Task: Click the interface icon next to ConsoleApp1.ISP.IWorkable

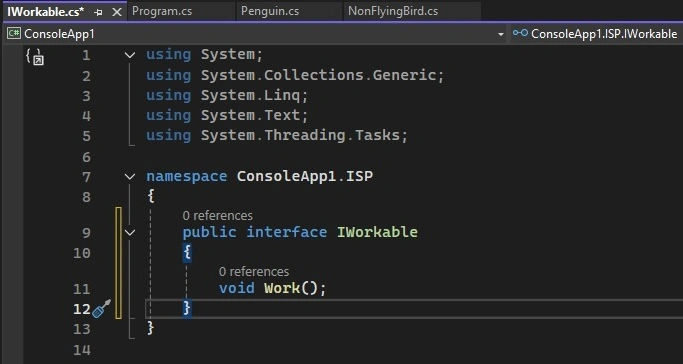Action: pyautogui.click(x=520, y=33)
